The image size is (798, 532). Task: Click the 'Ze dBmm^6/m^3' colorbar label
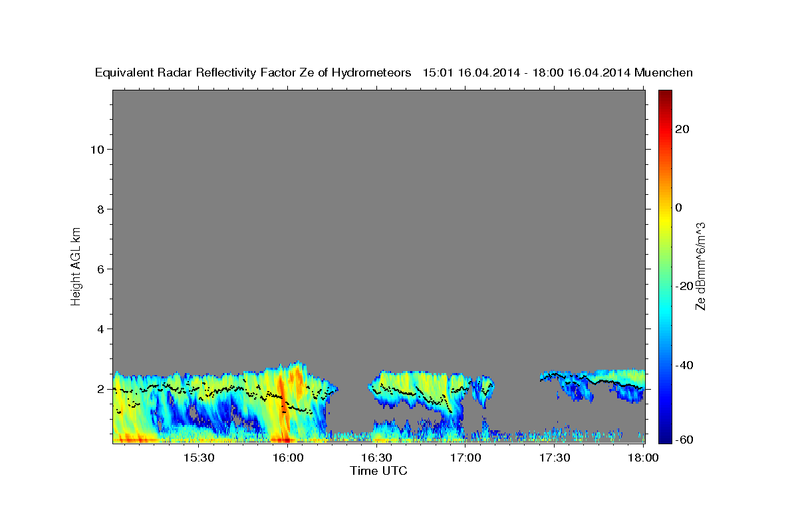click(700, 266)
